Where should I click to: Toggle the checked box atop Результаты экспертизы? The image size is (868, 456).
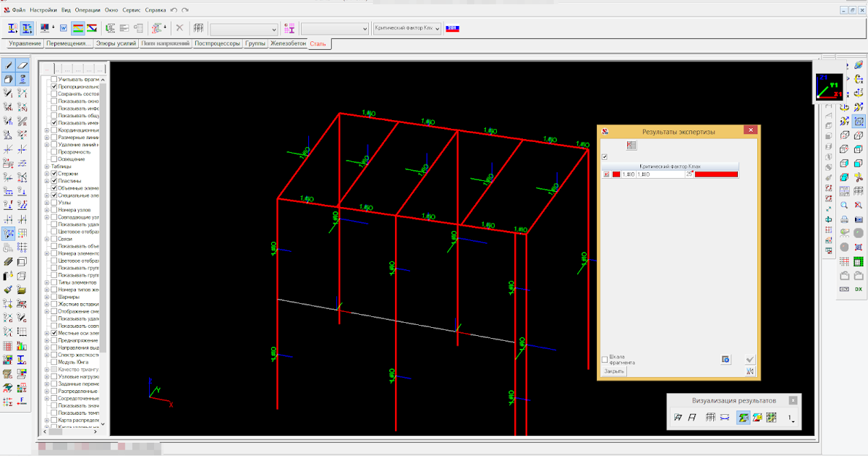pyautogui.click(x=605, y=156)
